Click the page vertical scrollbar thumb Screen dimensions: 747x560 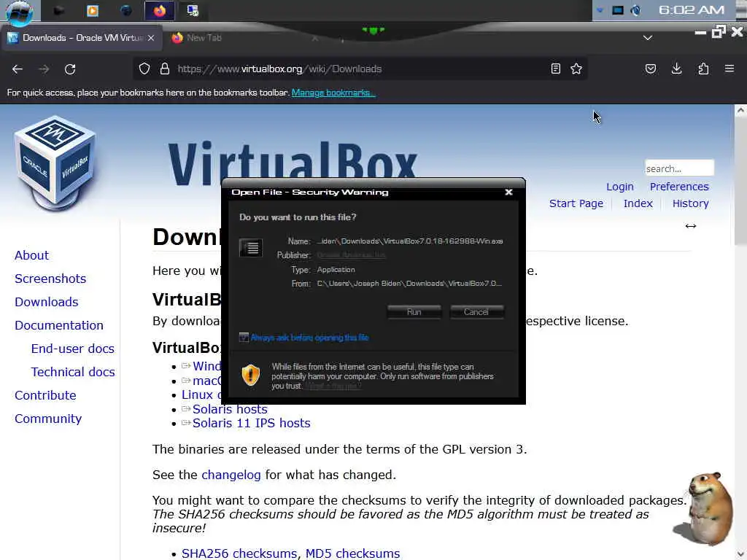coord(740,181)
